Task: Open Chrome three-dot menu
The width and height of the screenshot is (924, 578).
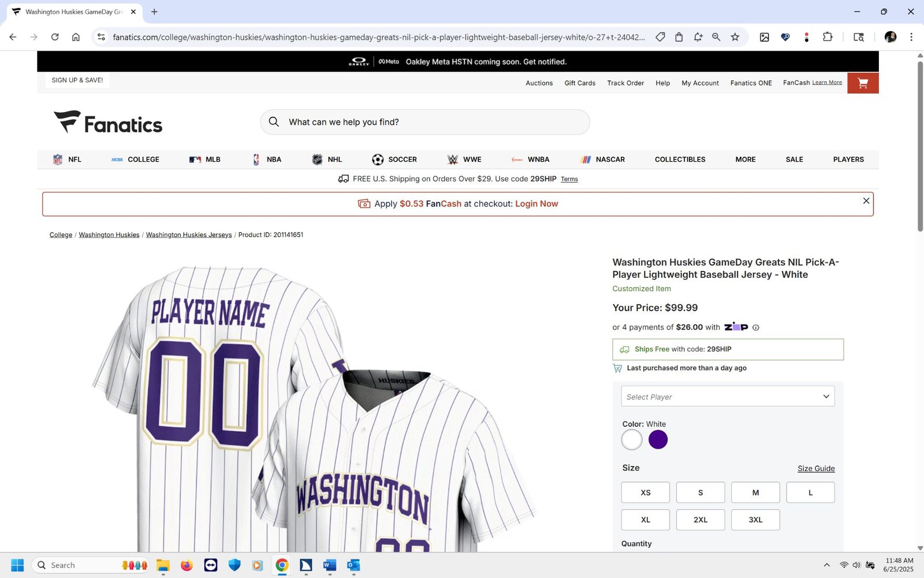Action: coord(911,37)
